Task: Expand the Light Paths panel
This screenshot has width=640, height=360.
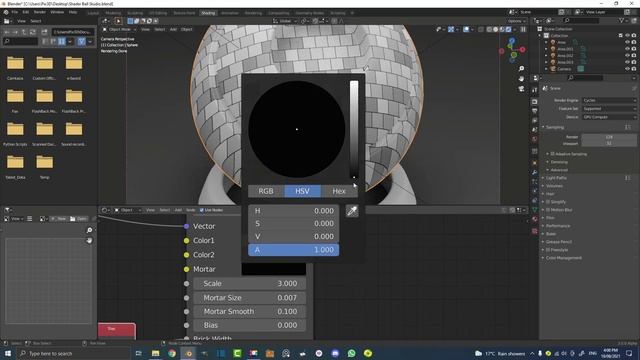Action: [556, 178]
